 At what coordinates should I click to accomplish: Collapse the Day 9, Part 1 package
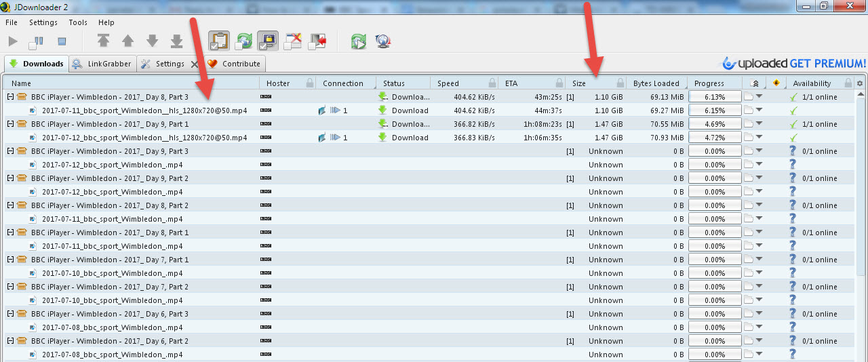click(x=10, y=124)
